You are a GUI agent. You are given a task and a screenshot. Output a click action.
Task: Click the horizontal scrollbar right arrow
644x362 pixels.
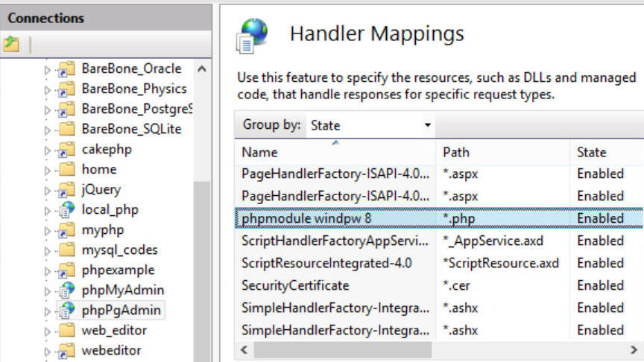[634, 349]
